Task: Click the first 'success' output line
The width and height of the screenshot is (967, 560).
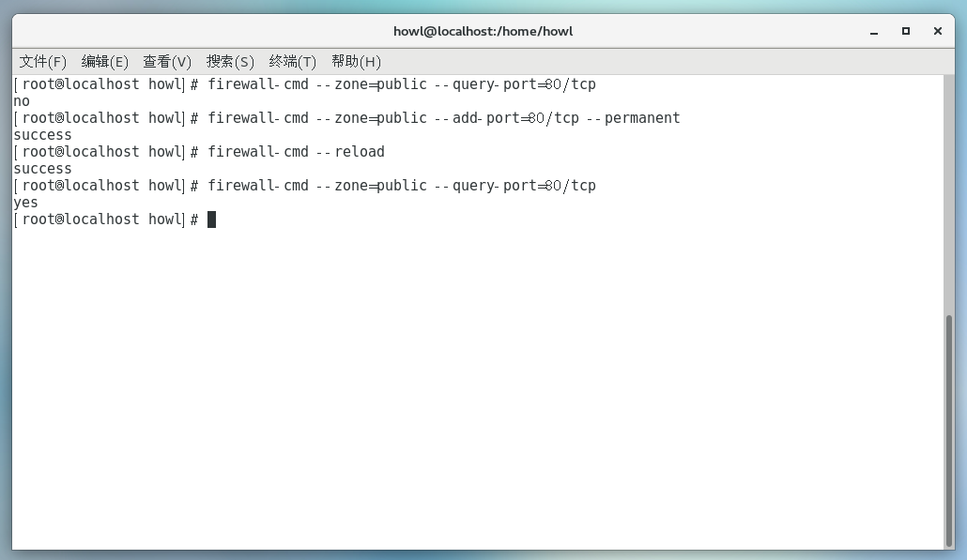Action: pyautogui.click(x=42, y=135)
